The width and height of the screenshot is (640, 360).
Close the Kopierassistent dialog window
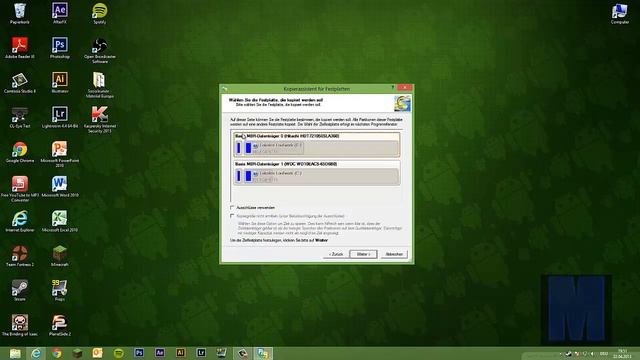point(404,88)
